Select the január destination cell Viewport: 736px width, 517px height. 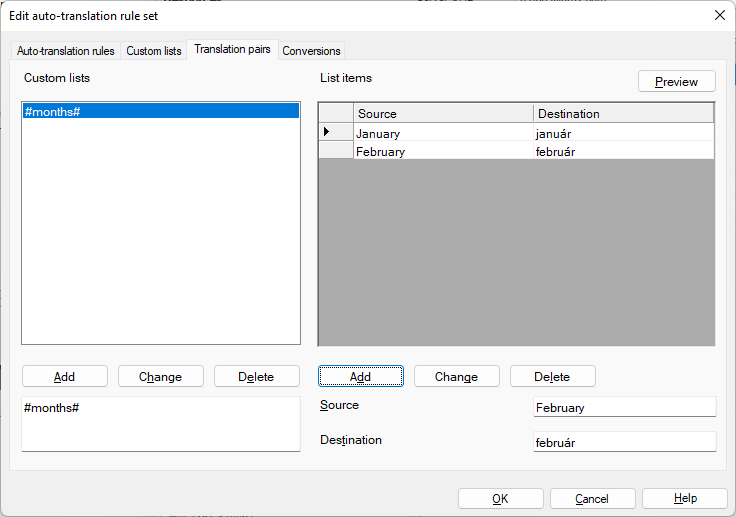623,133
